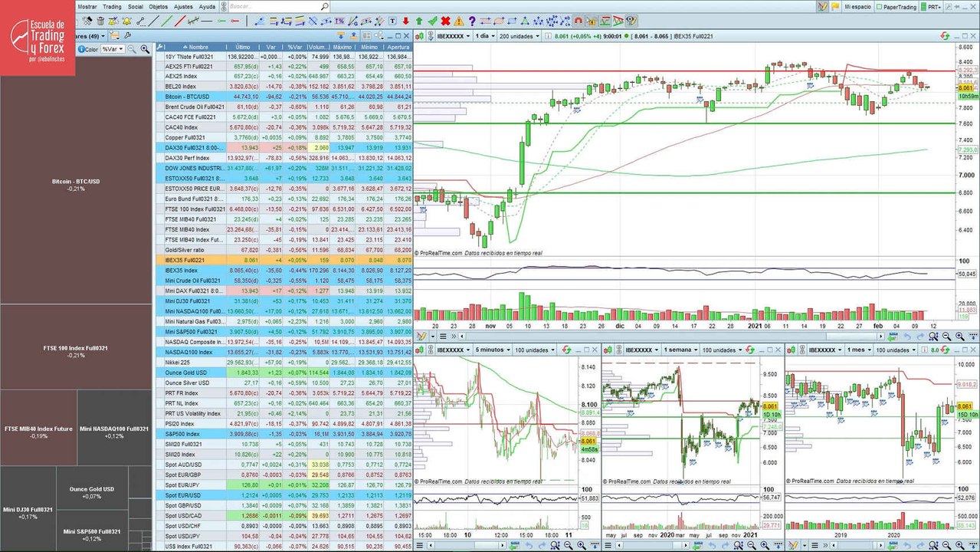Click the heatmap zoom-in magnifier

pos(143,49)
